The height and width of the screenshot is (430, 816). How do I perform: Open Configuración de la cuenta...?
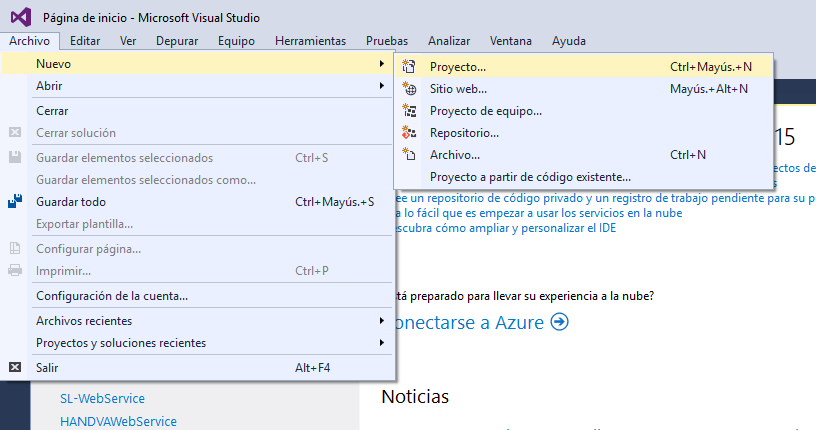(x=197, y=296)
